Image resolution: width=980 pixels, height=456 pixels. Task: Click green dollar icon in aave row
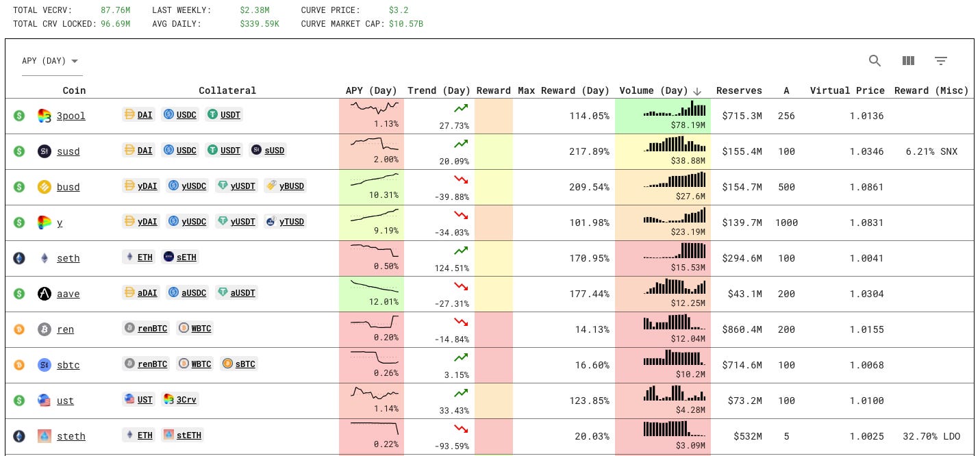coord(19,293)
